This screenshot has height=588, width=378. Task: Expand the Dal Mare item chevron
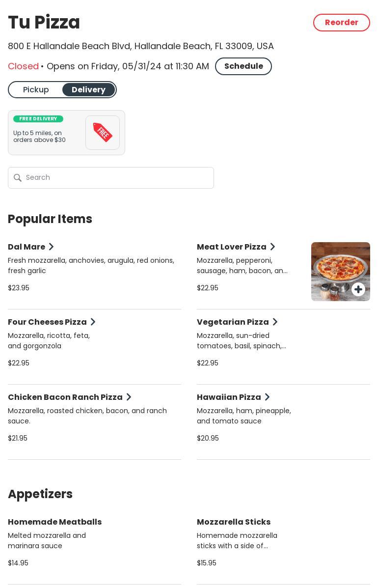tap(51, 247)
